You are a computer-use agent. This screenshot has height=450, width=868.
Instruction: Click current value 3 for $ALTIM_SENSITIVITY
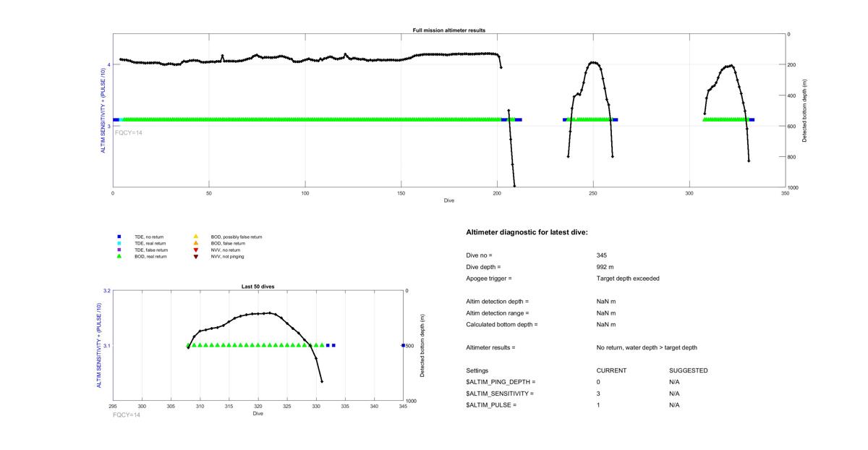[x=598, y=394]
